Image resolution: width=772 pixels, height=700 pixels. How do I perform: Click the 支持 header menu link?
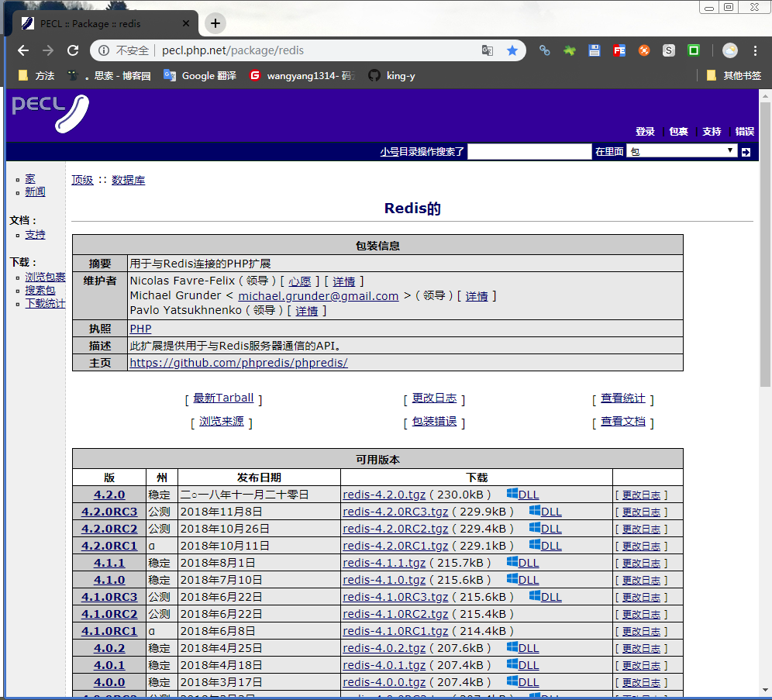point(712,132)
